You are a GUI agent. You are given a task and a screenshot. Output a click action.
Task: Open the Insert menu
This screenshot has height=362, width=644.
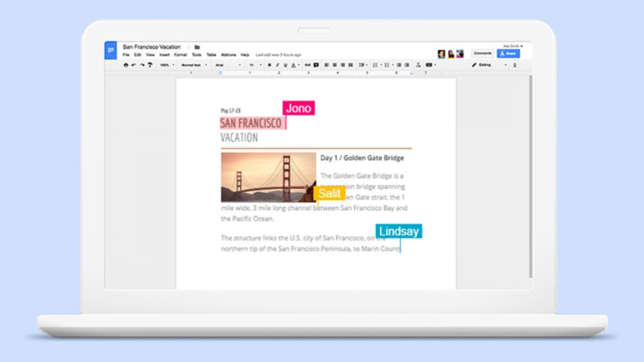[165, 55]
